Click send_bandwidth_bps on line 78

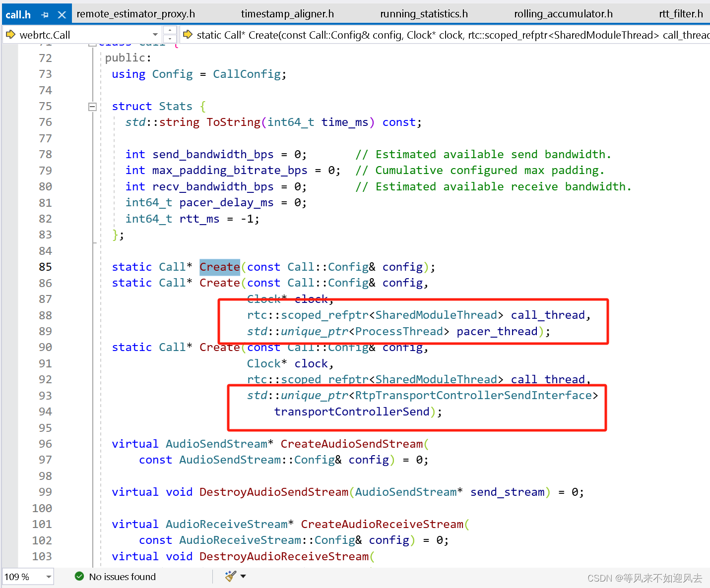coord(213,155)
